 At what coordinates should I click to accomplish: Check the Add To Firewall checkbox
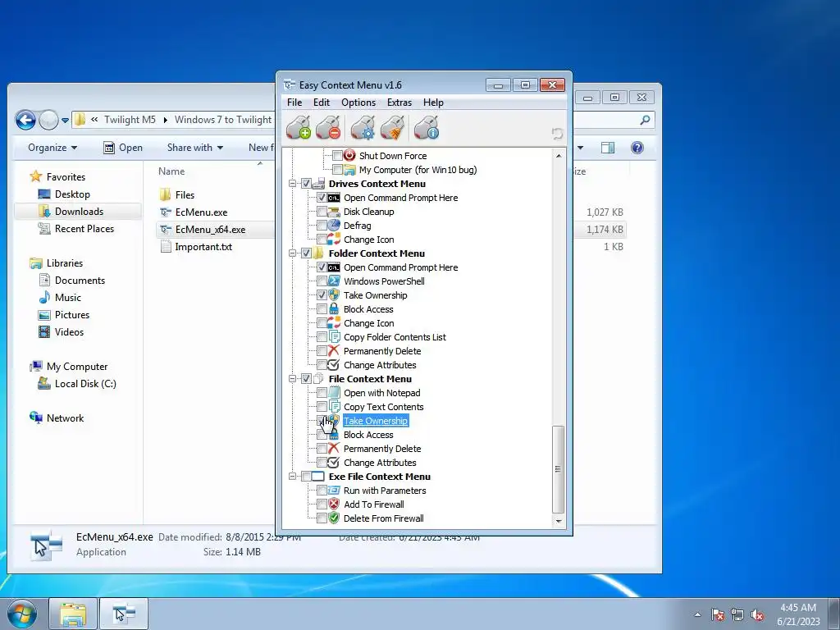click(x=322, y=504)
